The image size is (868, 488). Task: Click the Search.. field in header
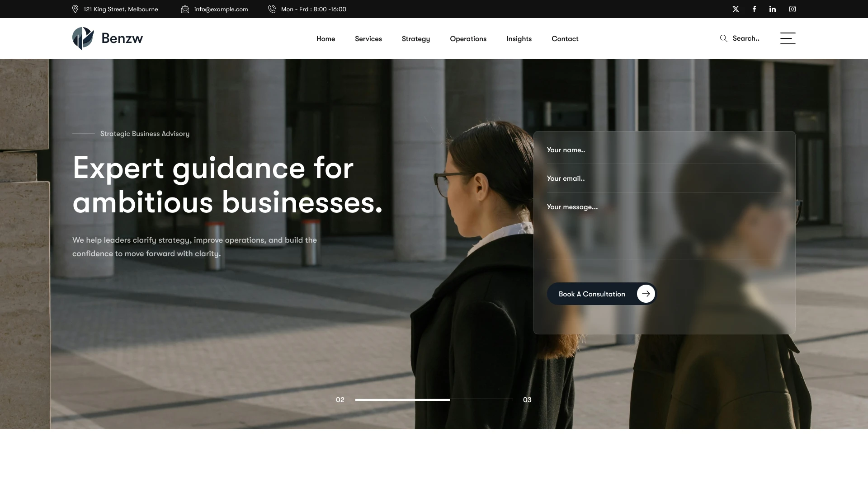click(746, 38)
